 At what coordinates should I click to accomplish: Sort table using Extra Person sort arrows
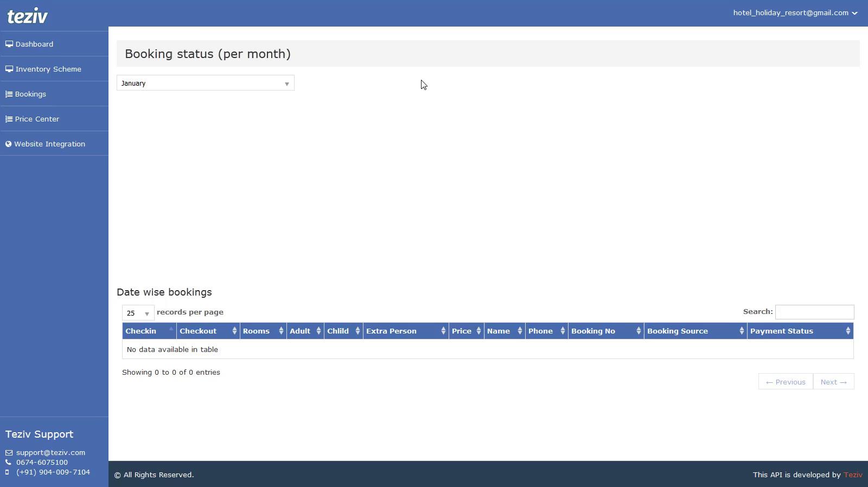click(x=443, y=331)
